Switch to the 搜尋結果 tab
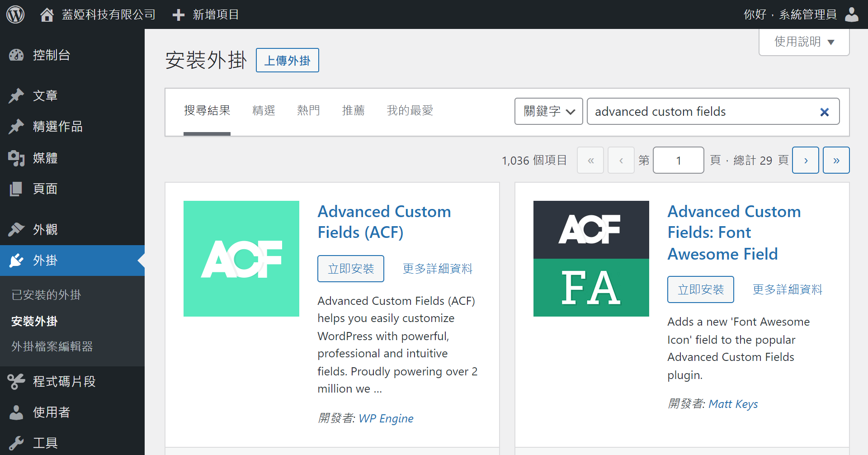The height and width of the screenshot is (455, 868). [x=207, y=110]
